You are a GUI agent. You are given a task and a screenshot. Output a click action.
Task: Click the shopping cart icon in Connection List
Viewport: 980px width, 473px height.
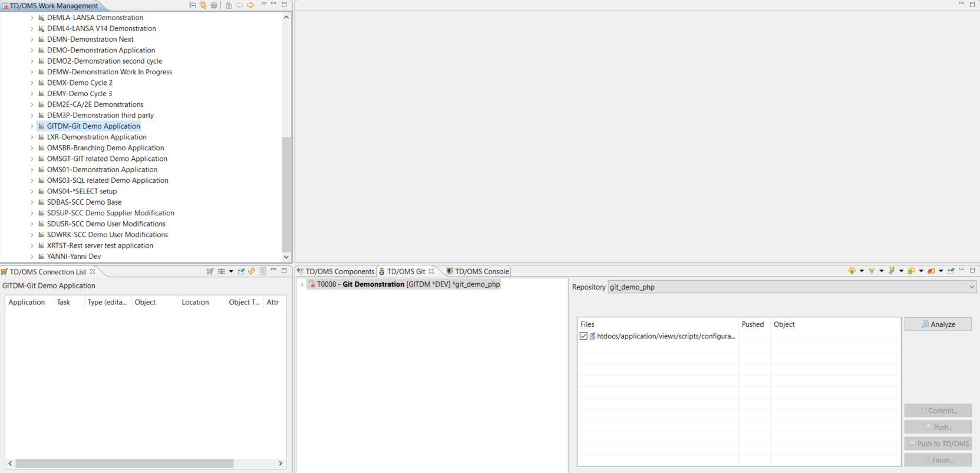point(210,271)
